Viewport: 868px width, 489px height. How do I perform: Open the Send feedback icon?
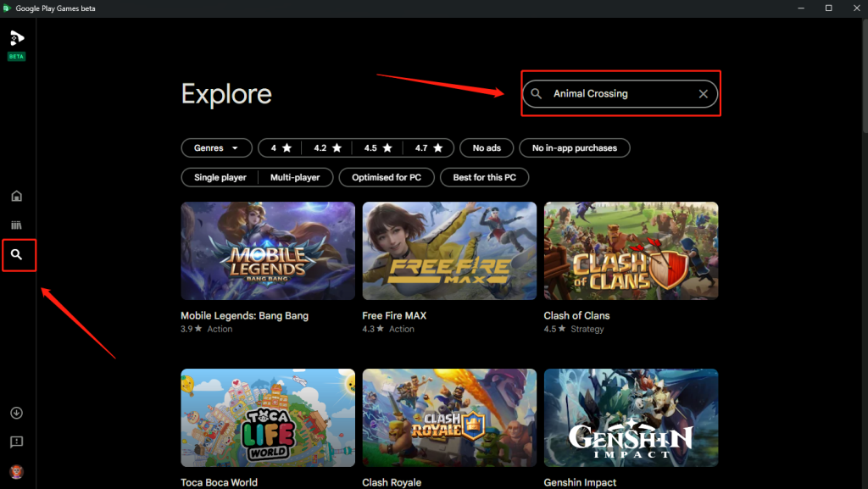click(x=17, y=442)
